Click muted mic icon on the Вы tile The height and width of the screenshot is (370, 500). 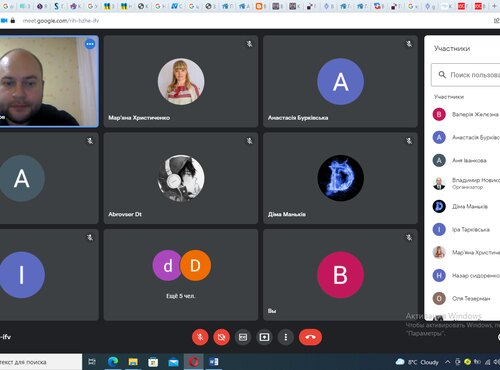point(409,238)
